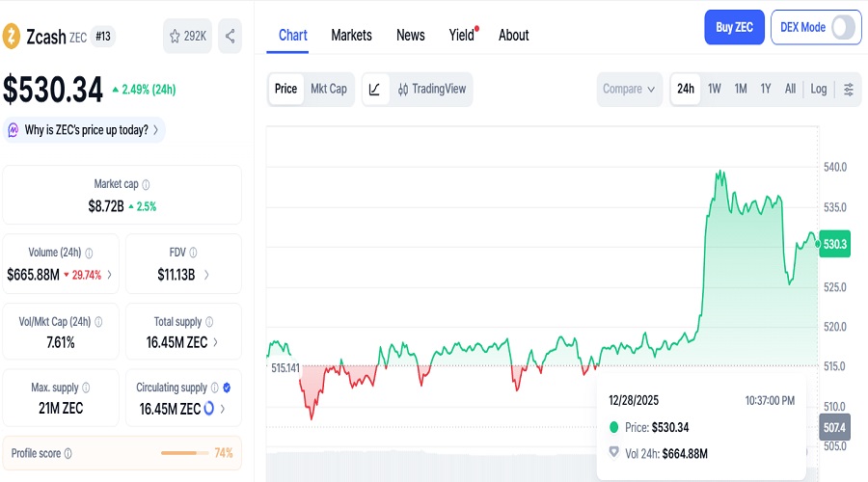This screenshot has width=868, height=482.
Task: Click the verified badge on Circulating supply
Action: click(x=227, y=388)
